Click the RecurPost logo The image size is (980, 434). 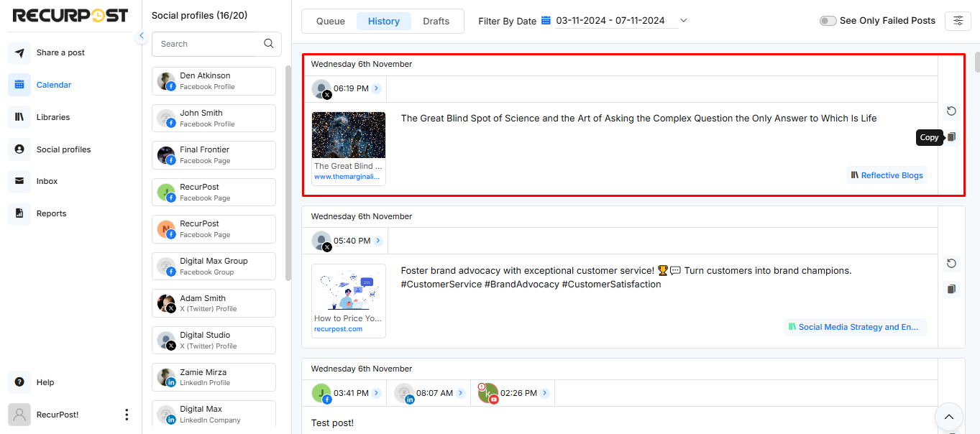coord(70,15)
